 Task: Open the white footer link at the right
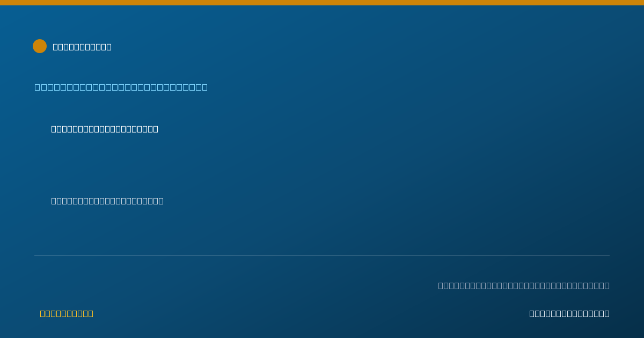coord(569,313)
